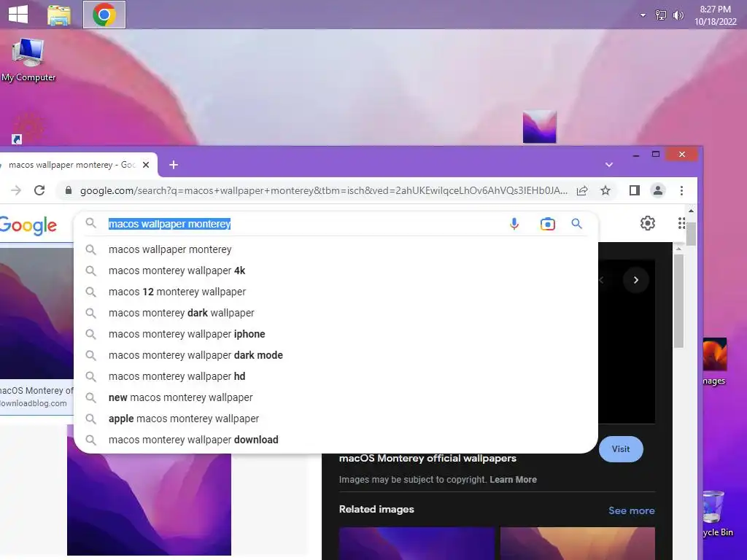
Task: Click the preview panel scrollbar thumb
Action: (679, 301)
